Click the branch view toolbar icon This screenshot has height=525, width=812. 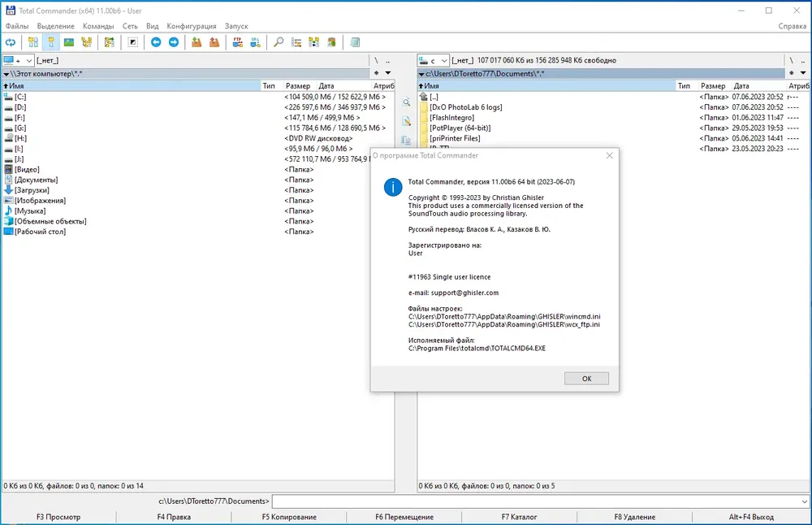coord(110,42)
